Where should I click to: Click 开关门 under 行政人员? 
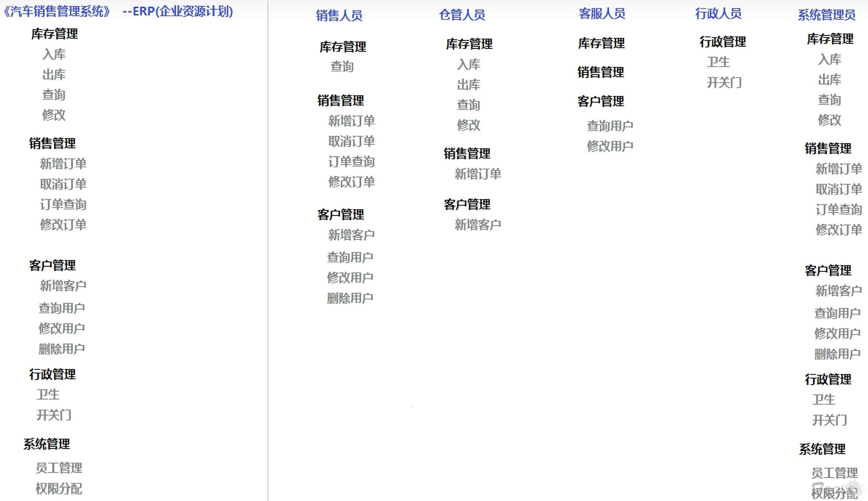[724, 82]
